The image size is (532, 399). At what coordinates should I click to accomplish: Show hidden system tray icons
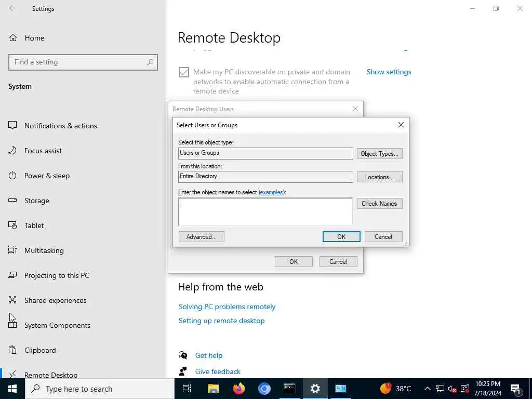pyautogui.click(x=427, y=389)
